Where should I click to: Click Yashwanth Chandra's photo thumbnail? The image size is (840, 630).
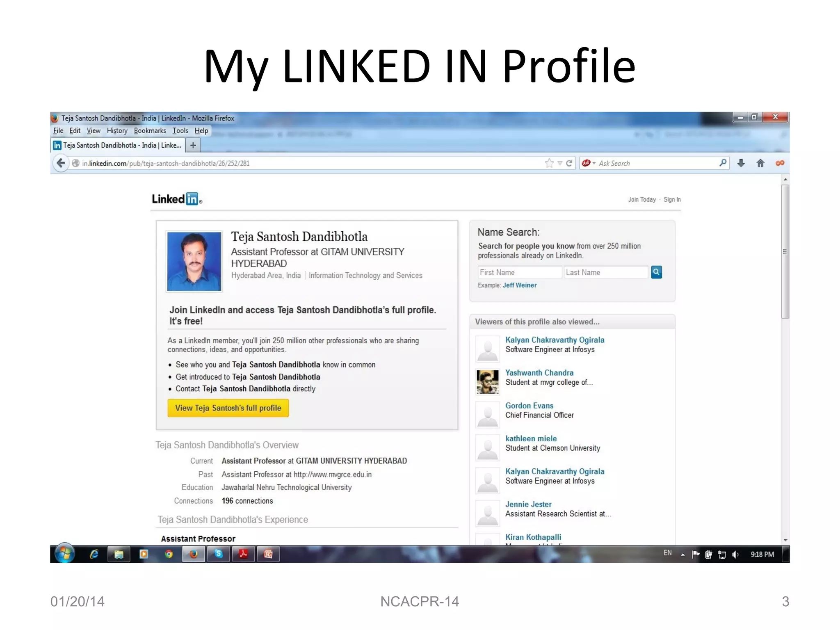(x=487, y=381)
